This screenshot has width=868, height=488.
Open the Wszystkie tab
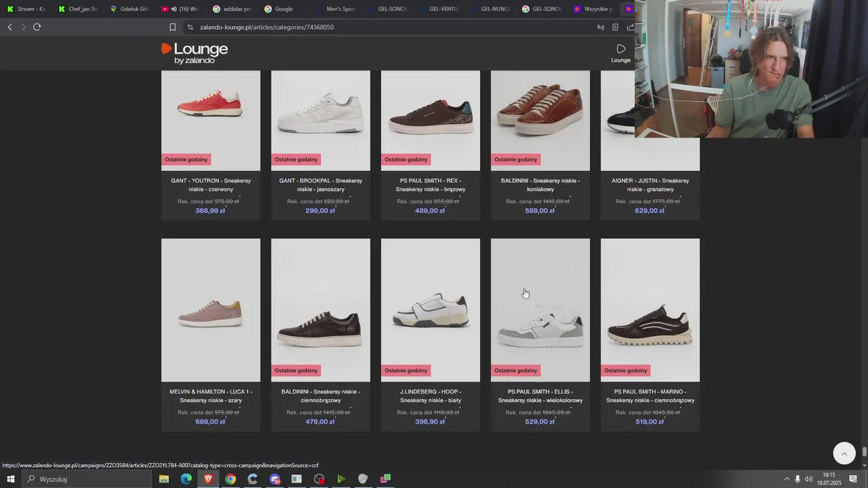593,9
